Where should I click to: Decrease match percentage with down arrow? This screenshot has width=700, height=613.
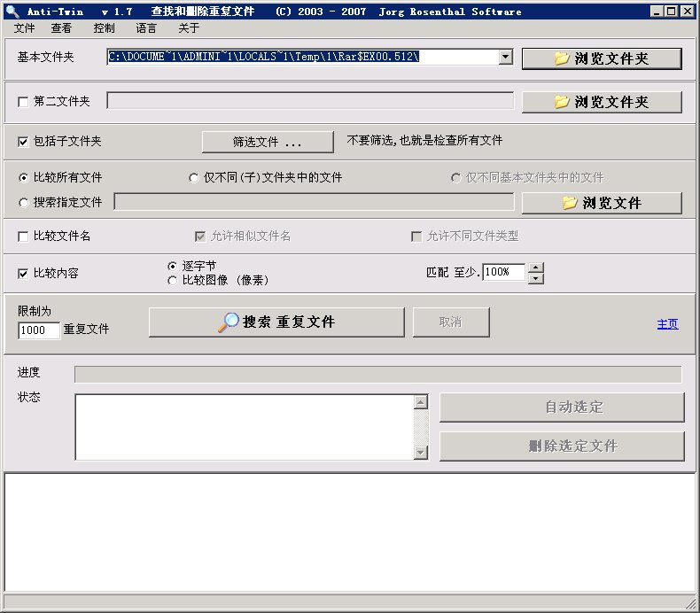(536, 278)
